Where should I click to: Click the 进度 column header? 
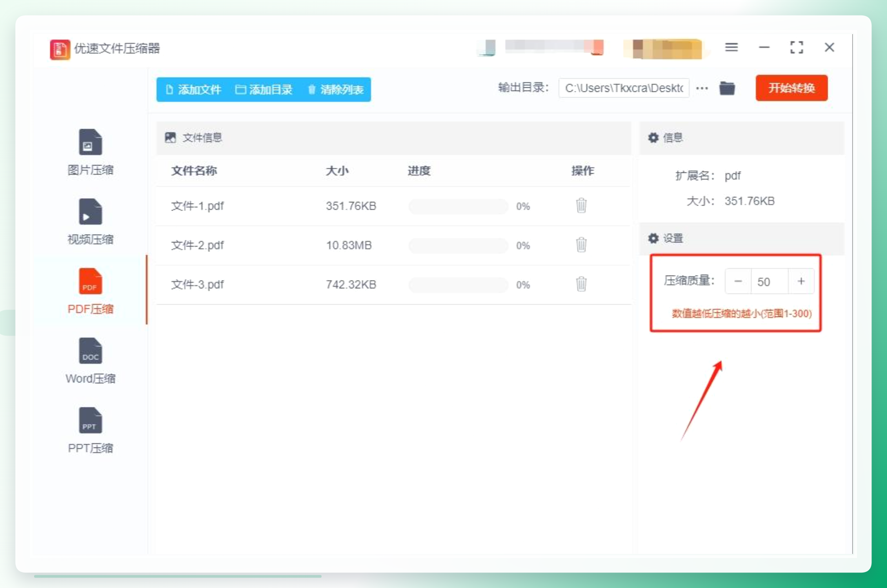(x=419, y=171)
